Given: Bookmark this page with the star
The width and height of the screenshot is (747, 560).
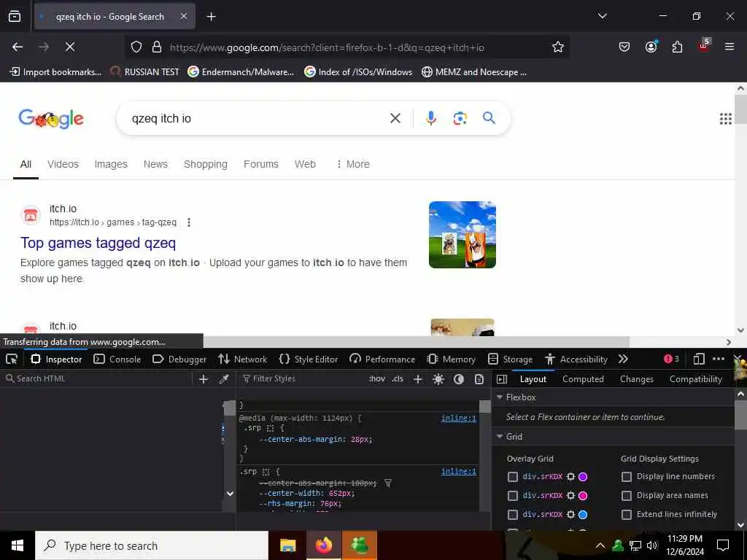Looking at the screenshot, I should click(x=558, y=47).
